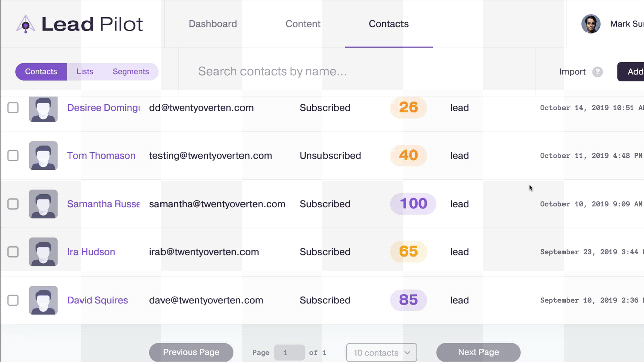Image resolution: width=644 pixels, height=362 pixels.
Task: Switch to the Dashboard tab
Action: (213, 24)
